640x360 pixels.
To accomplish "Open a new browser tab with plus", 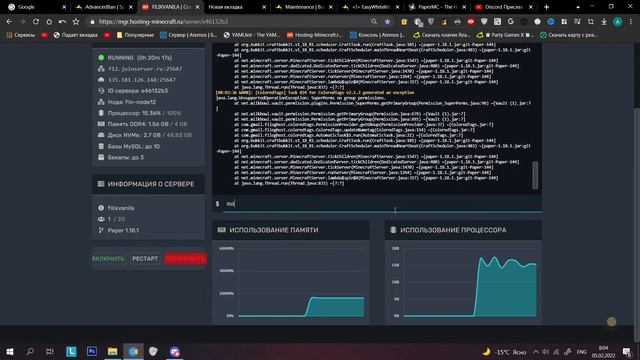I will [546, 7].
